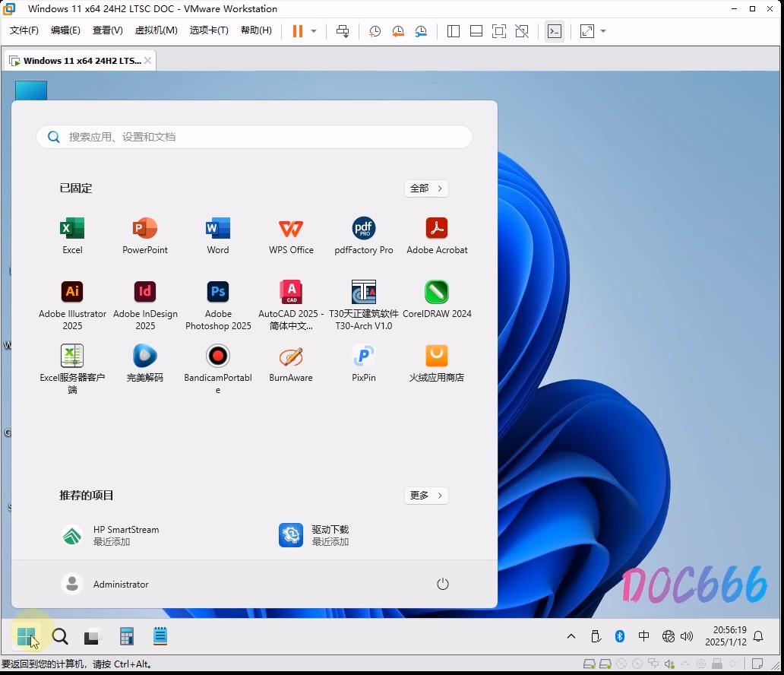Revert to previous snapshot
The height and width of the screenshot is (675, 784).
tap(398, 31)
